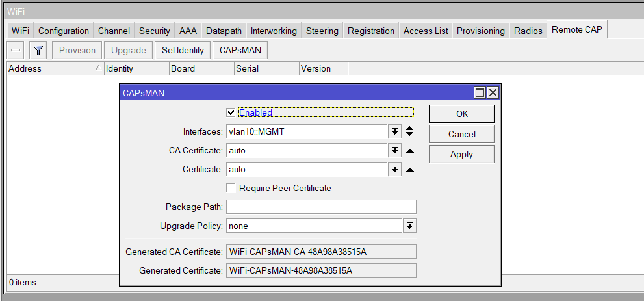The image size is (644, 301).
Task: Enable Require Peer Certificate checkbox
Action: click(x=231, y=188)
